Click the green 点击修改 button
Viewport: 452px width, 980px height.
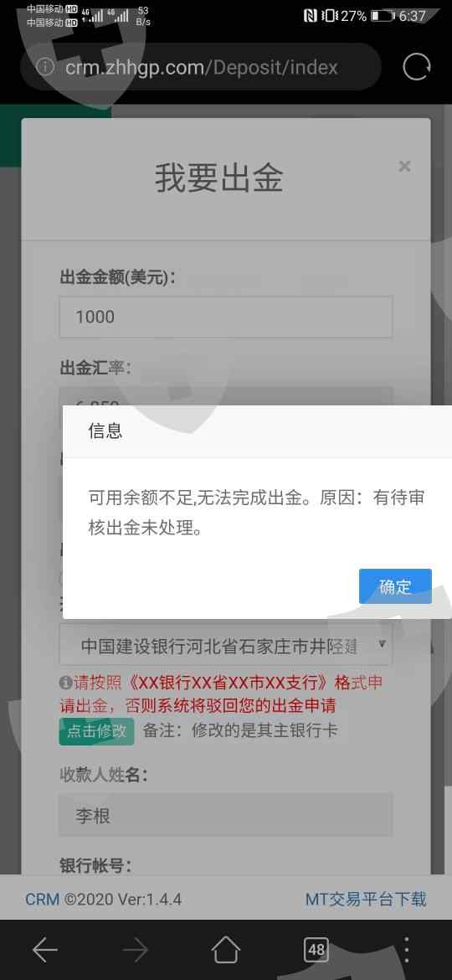pos(97,731)
